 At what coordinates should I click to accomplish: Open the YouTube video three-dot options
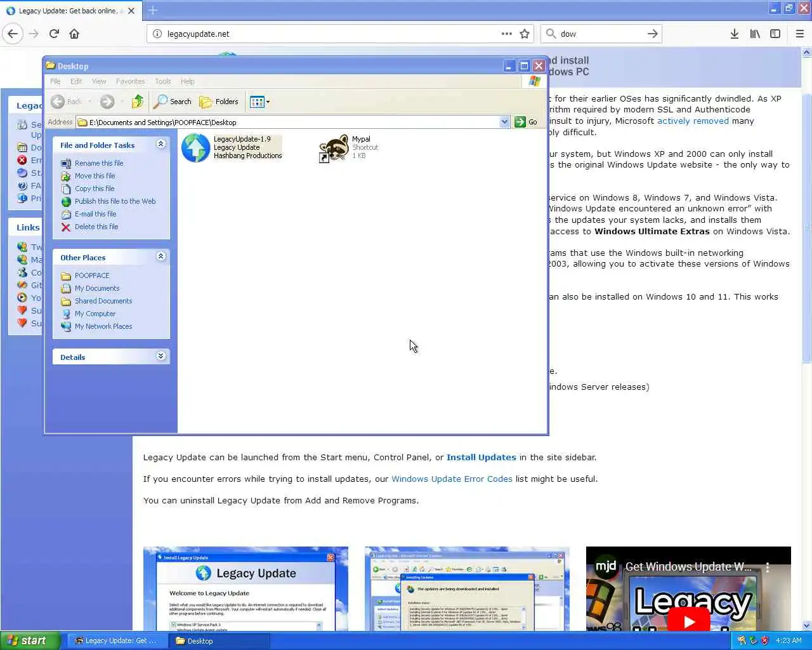click(x=768, y=567)
